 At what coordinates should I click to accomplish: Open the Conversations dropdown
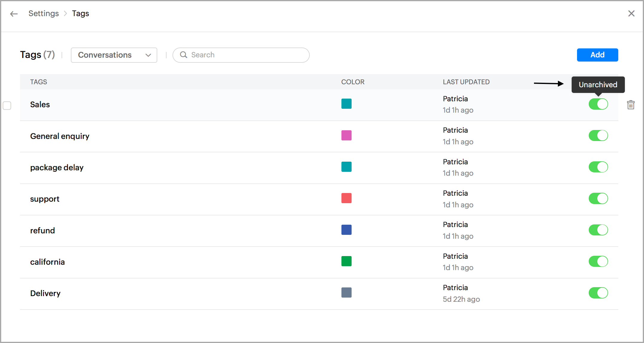click(114, 55)
